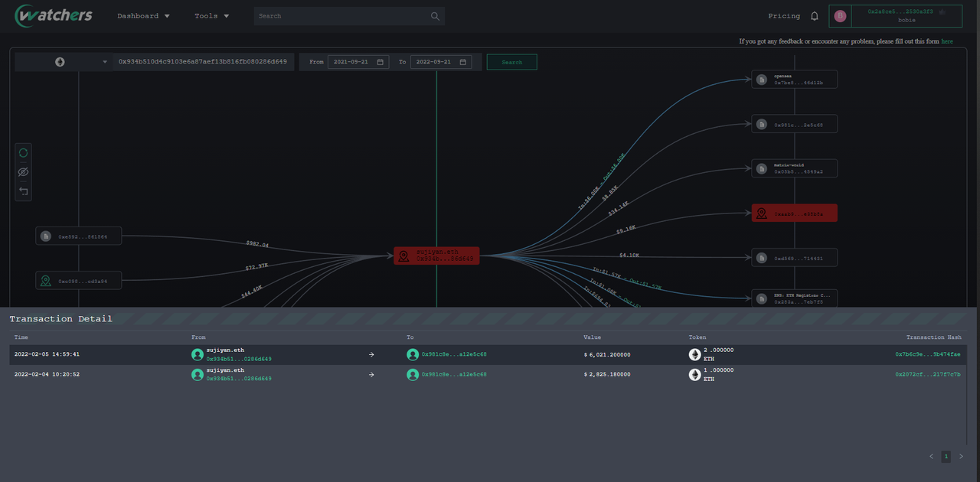Image resolution: width=980 pixels, height=482 pixels.
Task: Click the Watchers logo
Action: tap(54, 15)
